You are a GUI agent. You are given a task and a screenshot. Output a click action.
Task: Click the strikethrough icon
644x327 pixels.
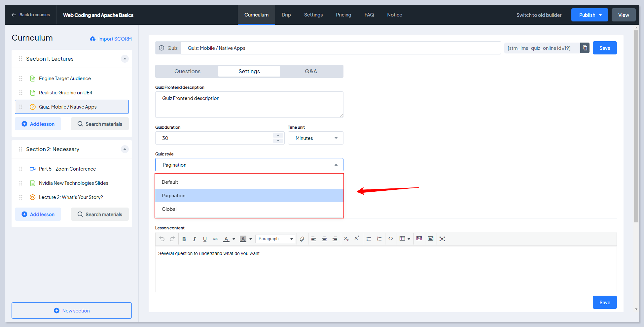point(215,239)
